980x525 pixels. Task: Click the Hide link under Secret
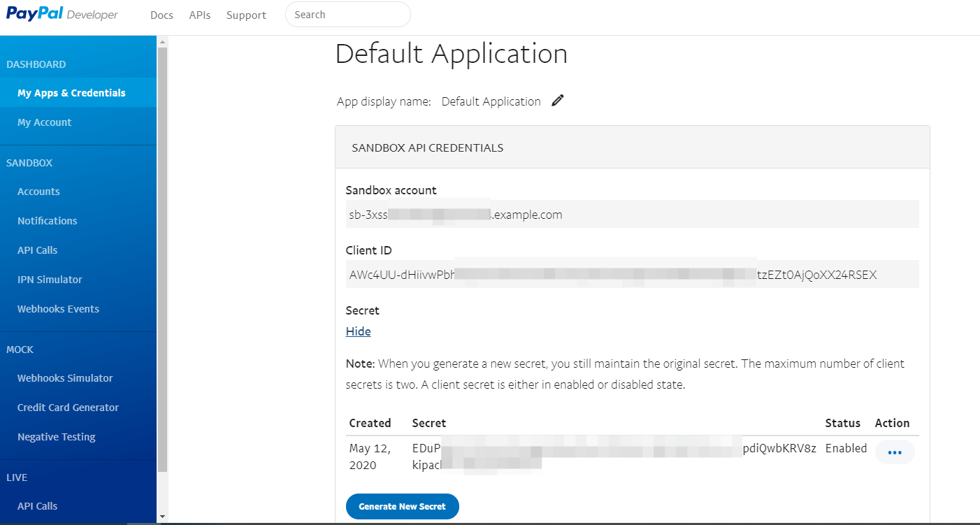[358, 331]
